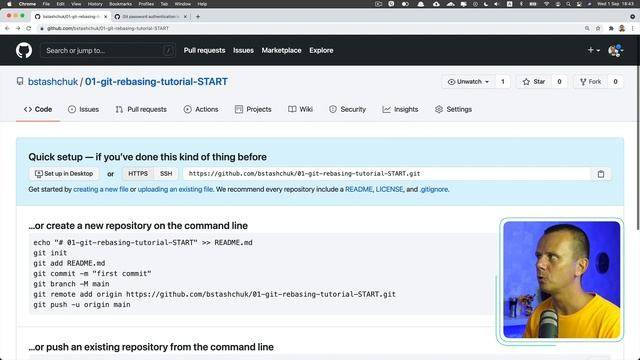Click the LICENSE link

coord(389,189)
